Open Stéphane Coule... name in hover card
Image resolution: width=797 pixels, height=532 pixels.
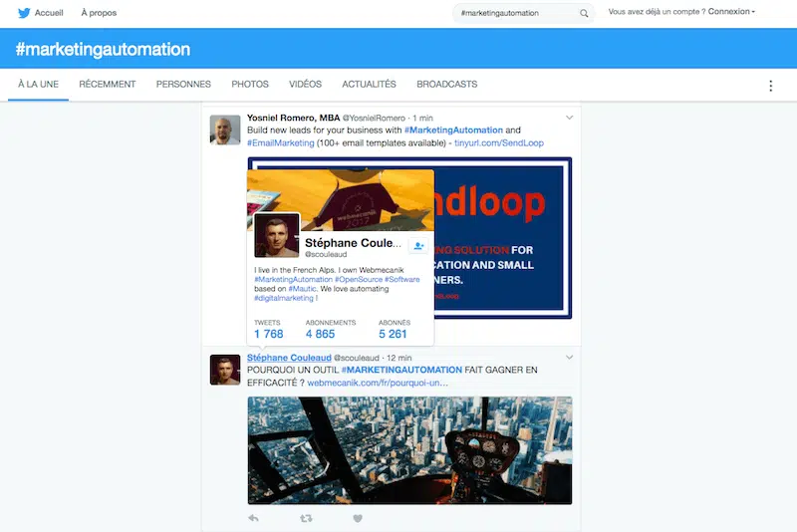click(x=353, y=243)
